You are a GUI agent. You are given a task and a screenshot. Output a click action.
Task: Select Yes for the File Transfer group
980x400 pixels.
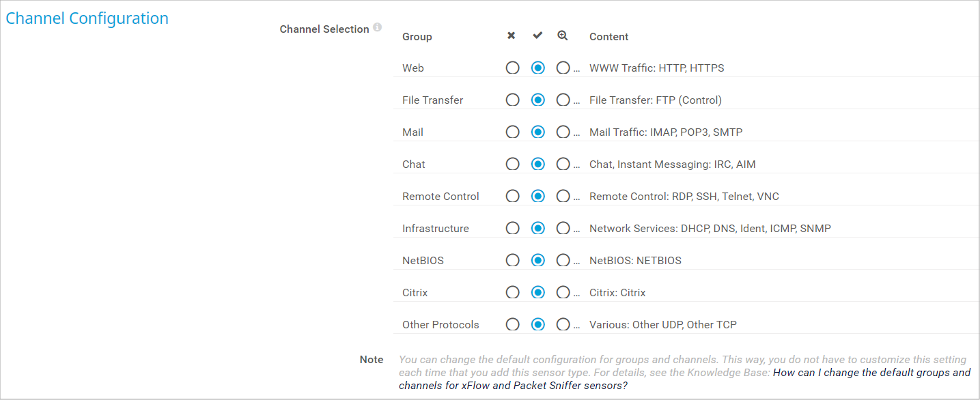click(538, 100)
